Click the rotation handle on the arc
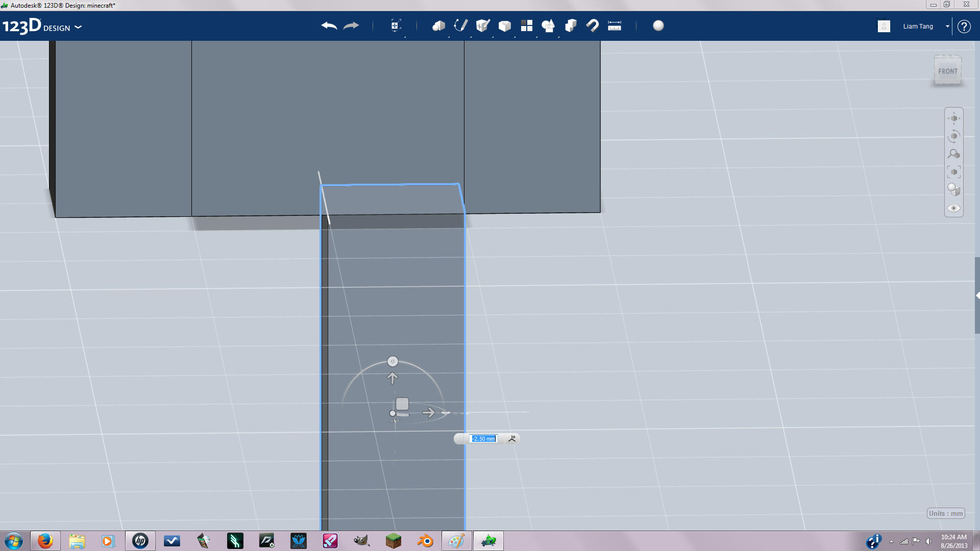 [393, 361]
